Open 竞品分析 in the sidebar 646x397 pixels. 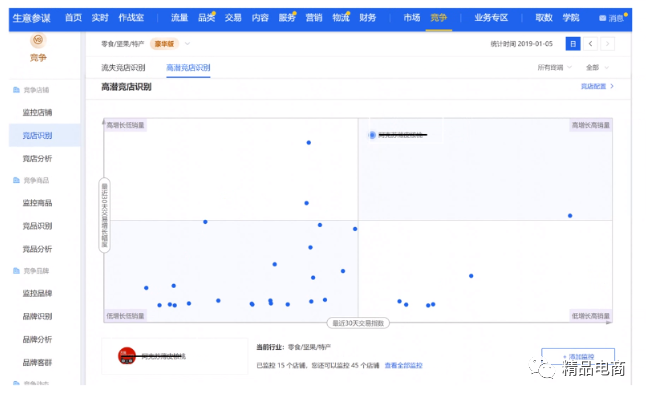[37, 249]
